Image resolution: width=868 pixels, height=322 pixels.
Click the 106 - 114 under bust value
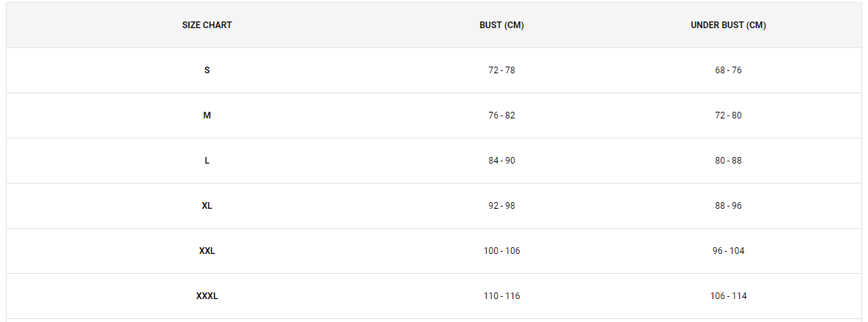point(729,296)
